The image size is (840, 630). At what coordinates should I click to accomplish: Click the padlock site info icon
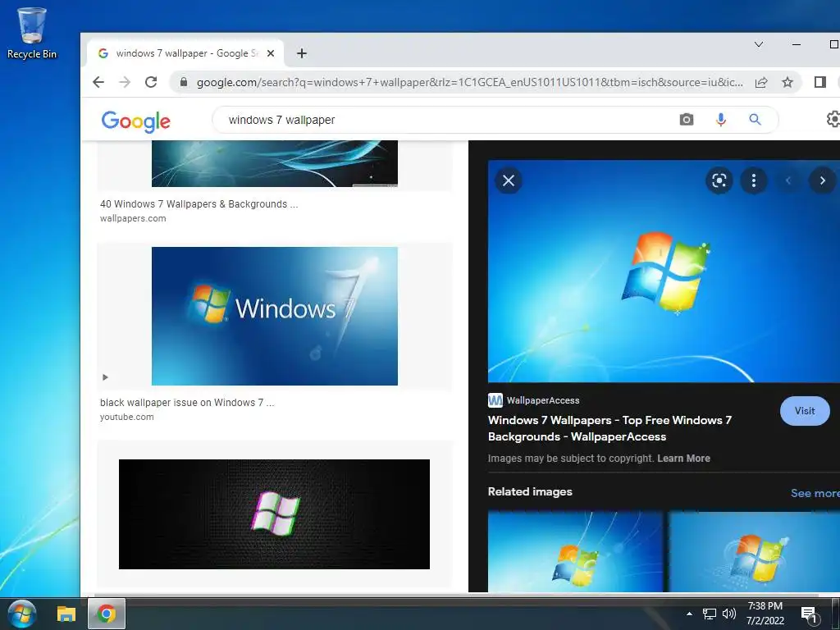coord(184,82)
